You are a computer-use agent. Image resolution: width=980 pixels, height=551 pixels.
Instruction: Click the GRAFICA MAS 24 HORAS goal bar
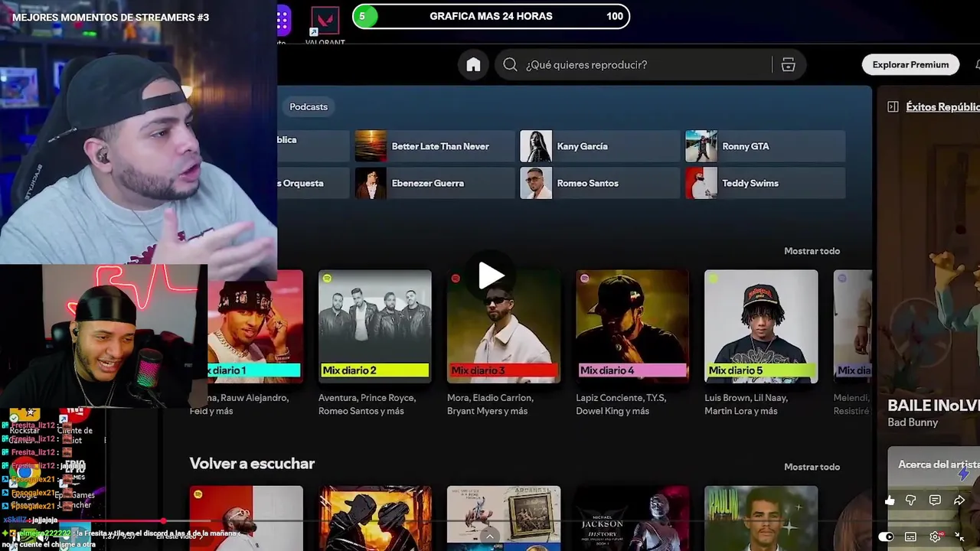(491, 16)
